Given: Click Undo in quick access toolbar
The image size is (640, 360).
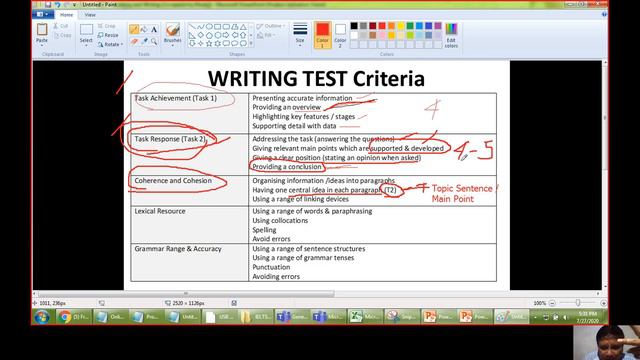Looking at the screenshot, I should [57, 4].
